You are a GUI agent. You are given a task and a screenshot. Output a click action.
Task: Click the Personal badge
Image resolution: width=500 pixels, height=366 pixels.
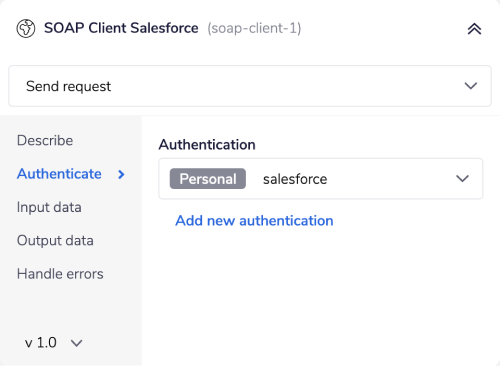(208, 179)
